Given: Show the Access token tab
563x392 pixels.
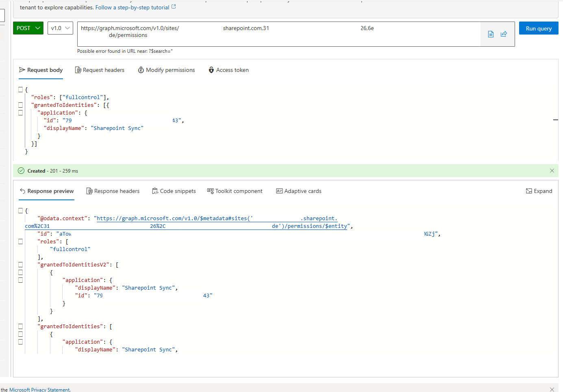Looking at the screenshot, I should tap(228, 70).
